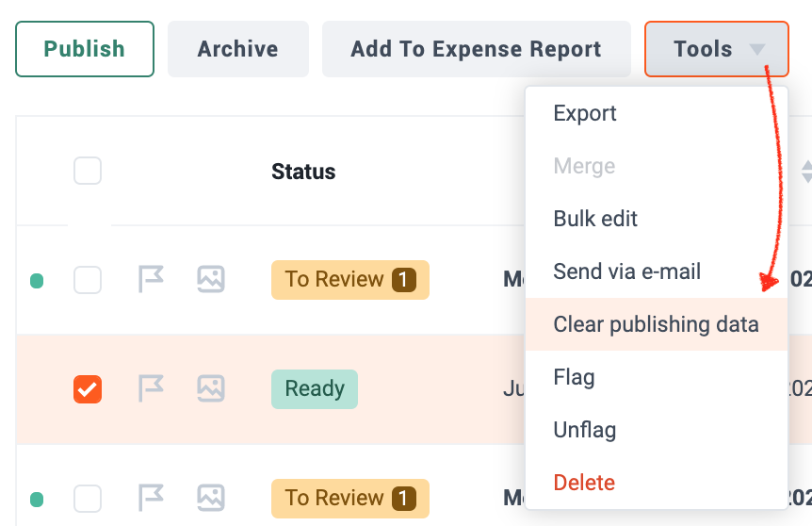
Task: Click the Publish button
Action: pyautogui.click(x=85, y=49)
